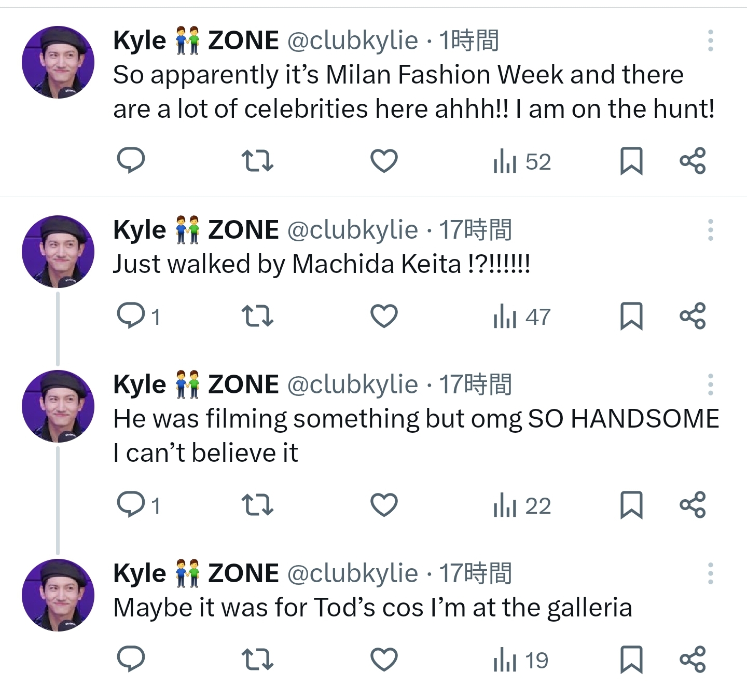Like the Tod's galleria tweet
The height and width of the screenshot is (700, 747).
[384, 659]
